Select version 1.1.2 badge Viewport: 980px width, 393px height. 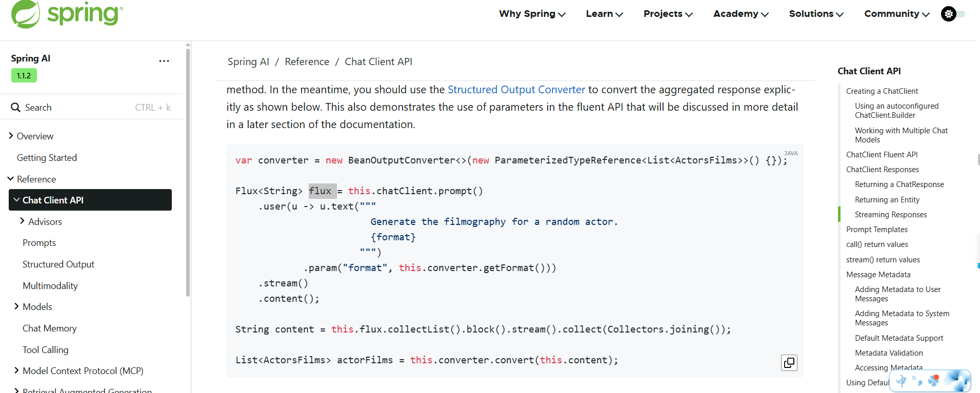pos(24,76)
